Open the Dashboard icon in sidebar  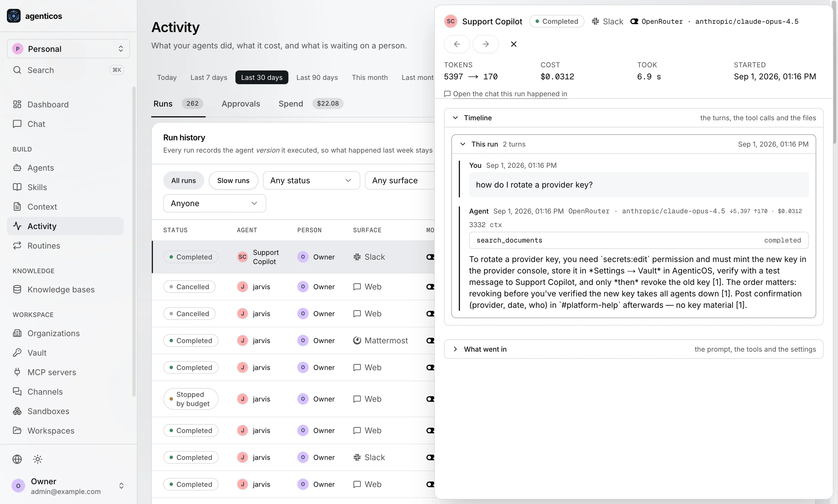click(x=17, y=104)
